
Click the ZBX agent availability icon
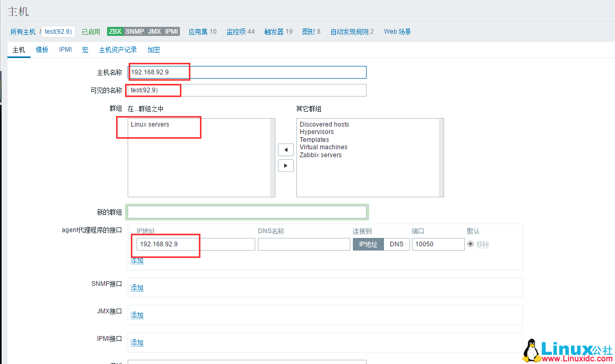pos(115,31)
